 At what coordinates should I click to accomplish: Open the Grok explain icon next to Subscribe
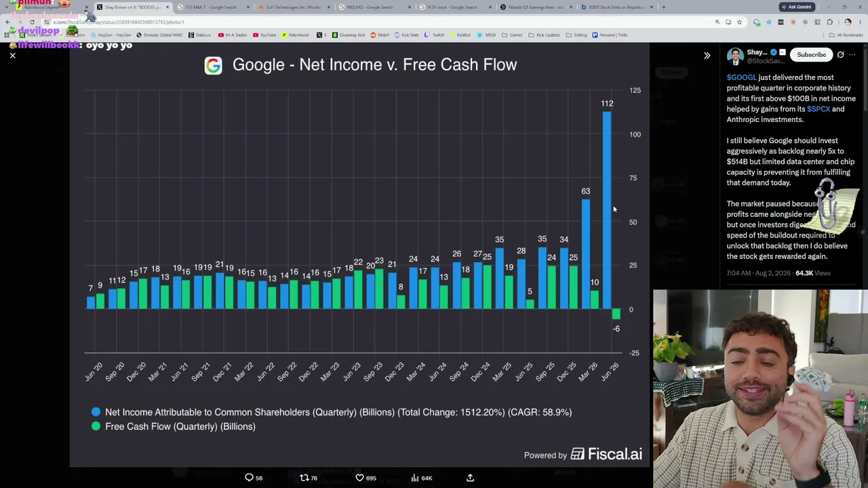point(840,54)
